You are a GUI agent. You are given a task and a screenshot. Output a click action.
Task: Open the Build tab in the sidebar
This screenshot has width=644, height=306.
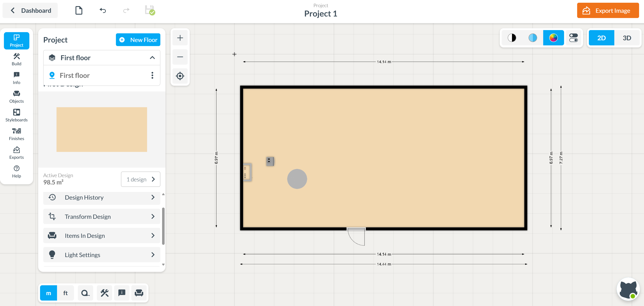pyautogui.click(x=16, y=59)
